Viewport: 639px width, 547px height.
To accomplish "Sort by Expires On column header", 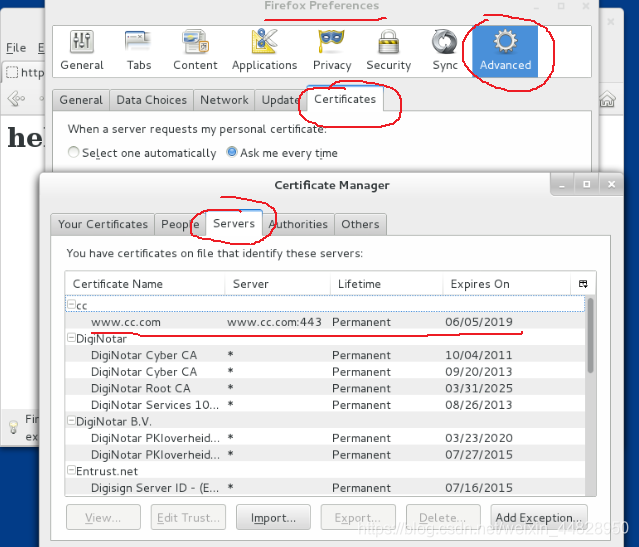I will click(x=507, y=284).
